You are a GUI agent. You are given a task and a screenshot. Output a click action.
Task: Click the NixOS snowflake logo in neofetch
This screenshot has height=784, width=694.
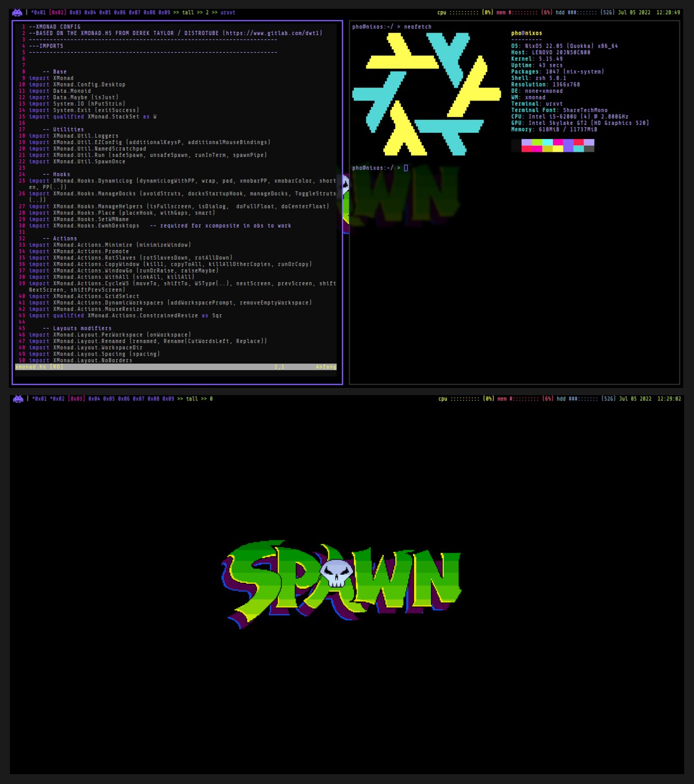tap(427, 94)
